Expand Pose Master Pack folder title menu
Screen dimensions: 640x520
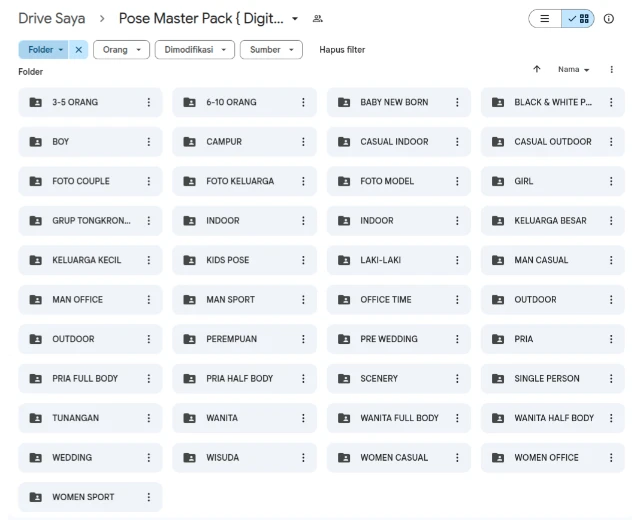pos(295,19)
